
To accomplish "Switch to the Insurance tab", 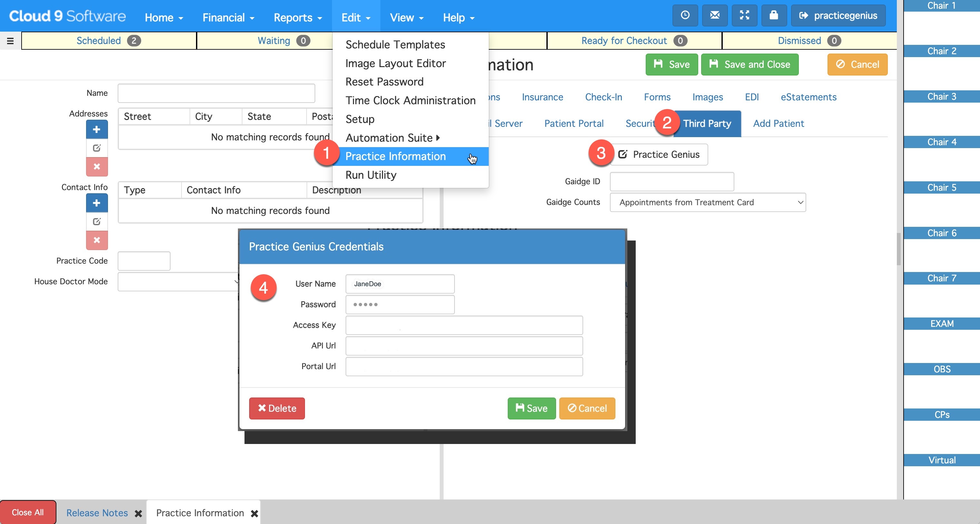I will (542, 97).
